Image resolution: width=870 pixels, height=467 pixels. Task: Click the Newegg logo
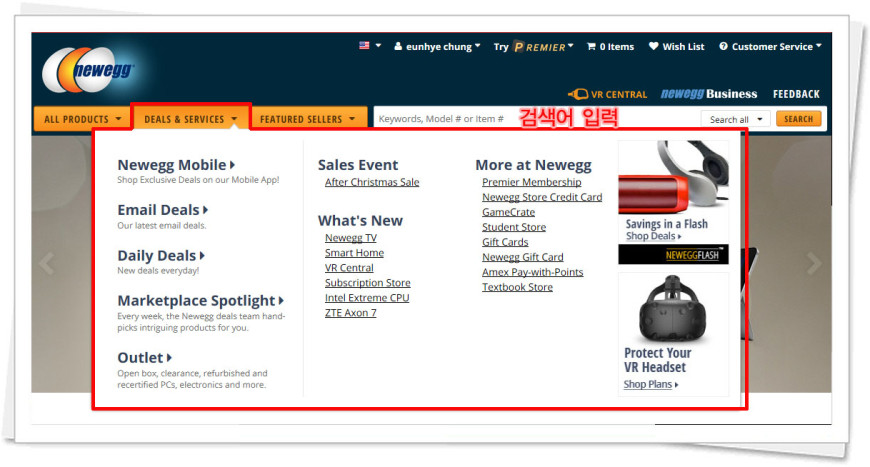[x=88, y=69]
